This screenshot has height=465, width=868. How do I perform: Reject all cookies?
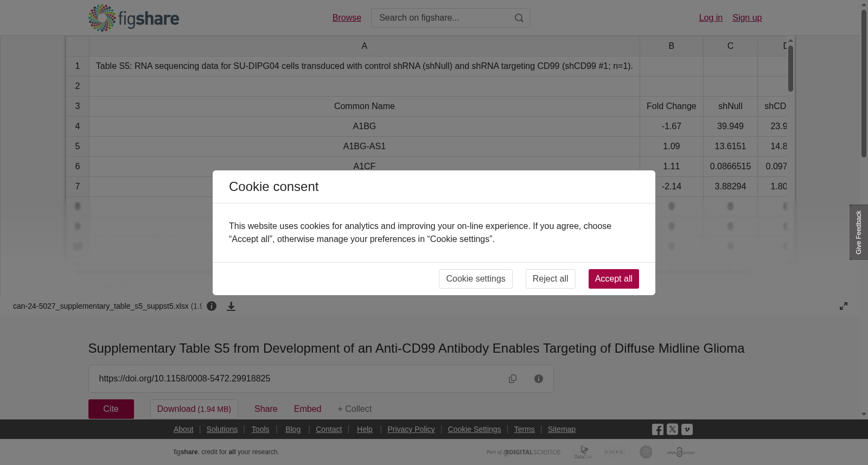click(550, 279)
